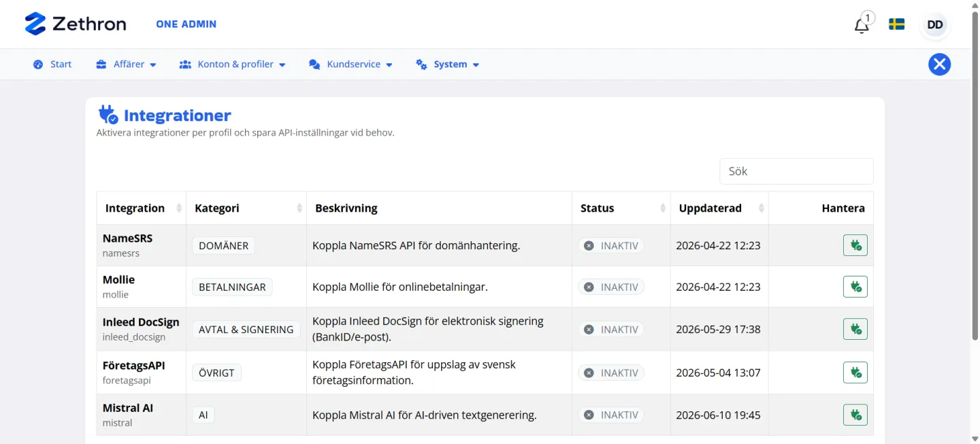The width and height of the screenshot is (980, 444).
Task: Click the blue round X close button
Action: [x=939, y=64]
